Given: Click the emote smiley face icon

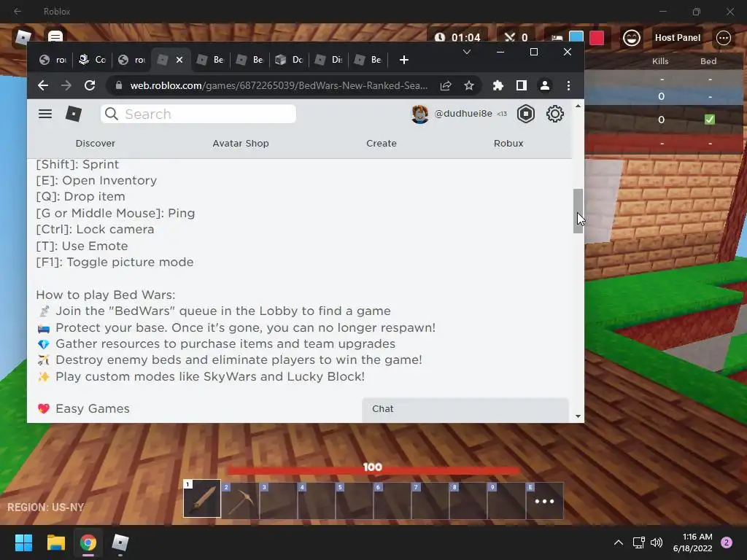Looking at the screenshot, I should 631,38.
